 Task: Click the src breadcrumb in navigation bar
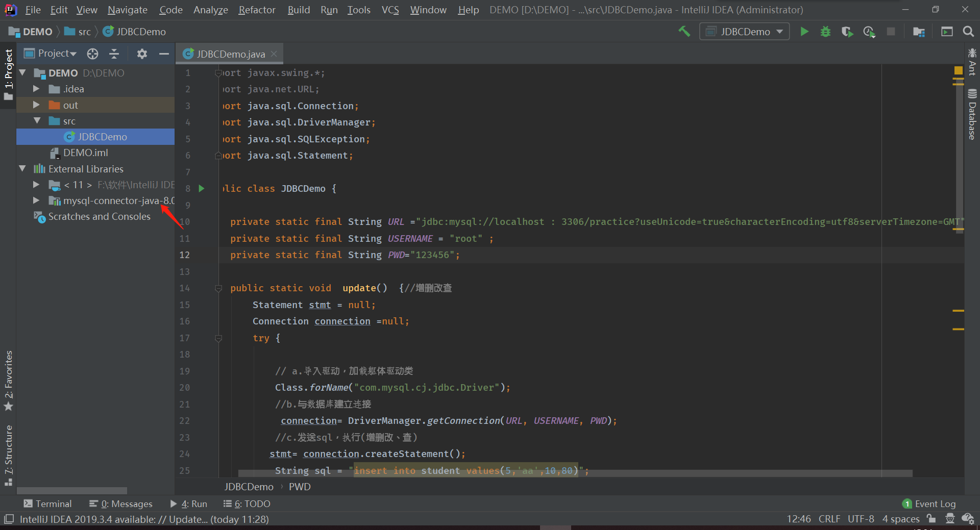pyautogui.click(x=78, y=32)
